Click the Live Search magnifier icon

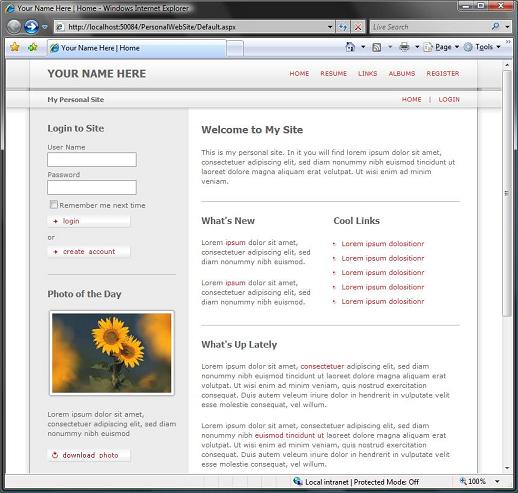[496, 26]
